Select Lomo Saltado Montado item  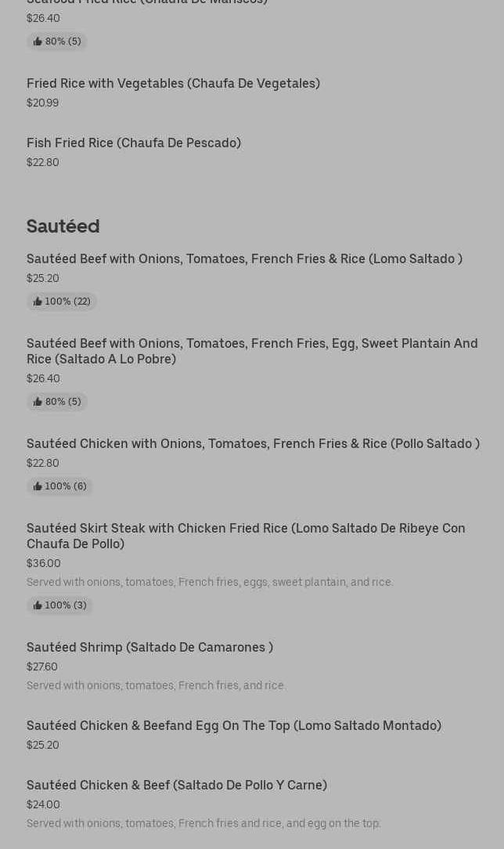tap(234, 726)
